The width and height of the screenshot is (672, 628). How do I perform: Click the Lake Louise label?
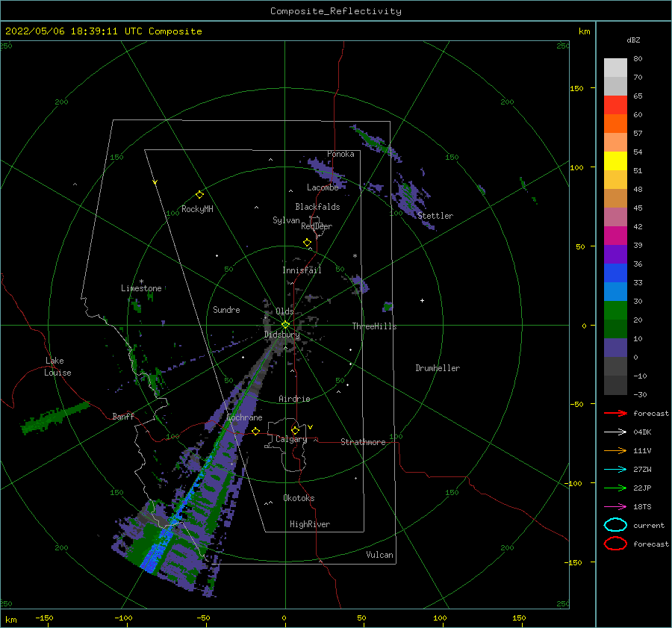point(57,367)
